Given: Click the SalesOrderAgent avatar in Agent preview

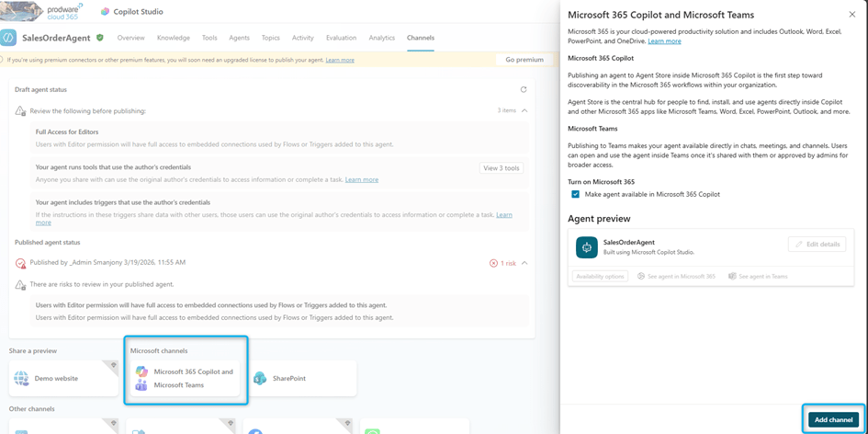Looking at the screenshot, I should point(586,247).
